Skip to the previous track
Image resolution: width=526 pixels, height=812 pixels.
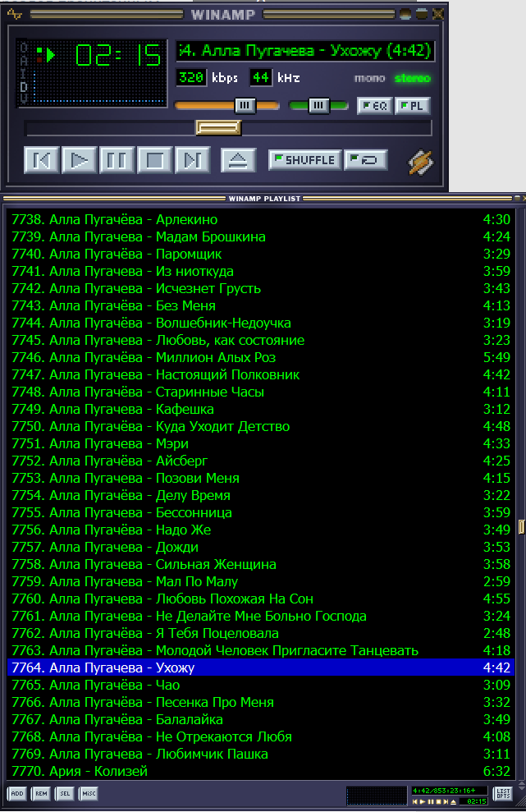pos(42,159)
